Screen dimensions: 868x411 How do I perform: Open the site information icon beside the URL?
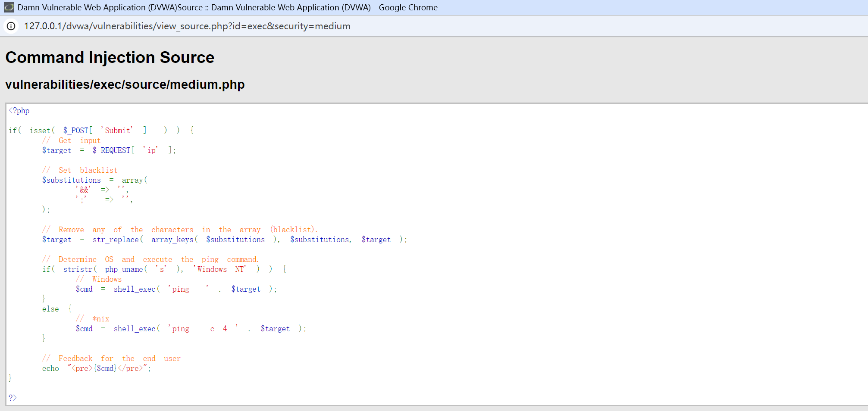(x=11, y=26)
